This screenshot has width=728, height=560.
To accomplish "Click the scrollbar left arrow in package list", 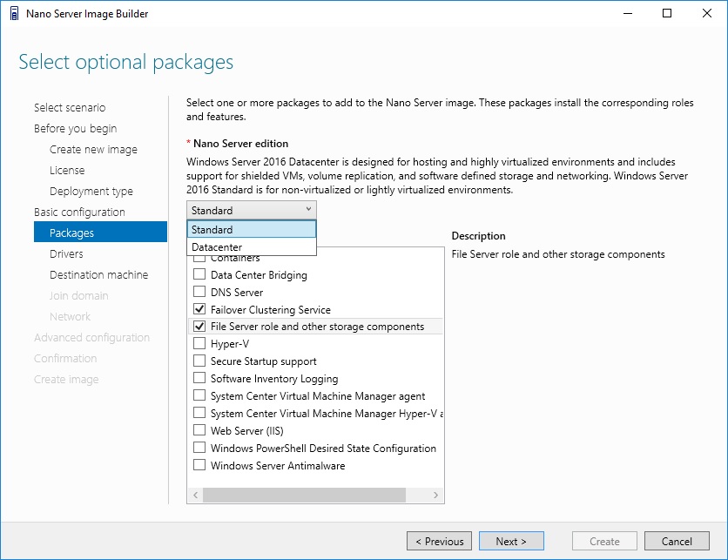I will 195,495.
